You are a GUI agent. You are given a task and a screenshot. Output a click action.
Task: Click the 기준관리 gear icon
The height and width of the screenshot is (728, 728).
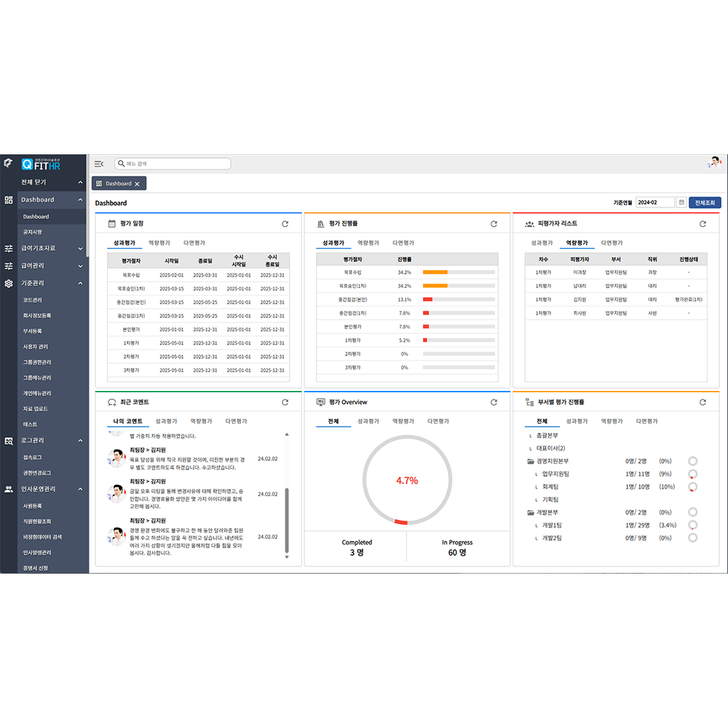[x=8, y=283]
